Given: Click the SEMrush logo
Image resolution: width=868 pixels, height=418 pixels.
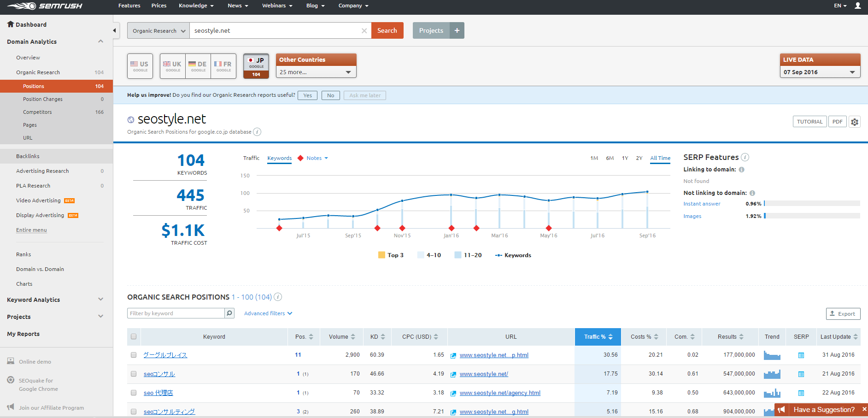Looking at the screenshot, I should point(45,6).
